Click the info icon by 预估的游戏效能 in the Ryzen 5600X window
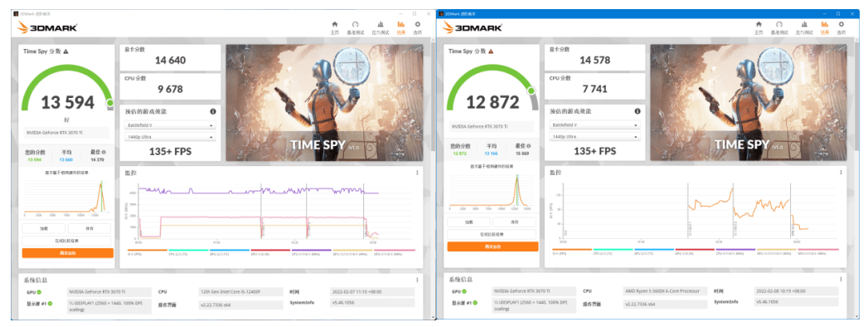Viewport: 868px width, 327px height. tap(638, 111)
